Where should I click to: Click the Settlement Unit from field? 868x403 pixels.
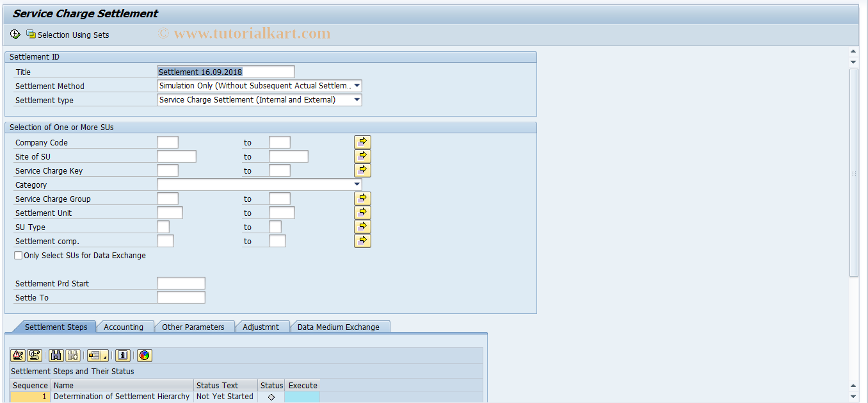[170, 213]
